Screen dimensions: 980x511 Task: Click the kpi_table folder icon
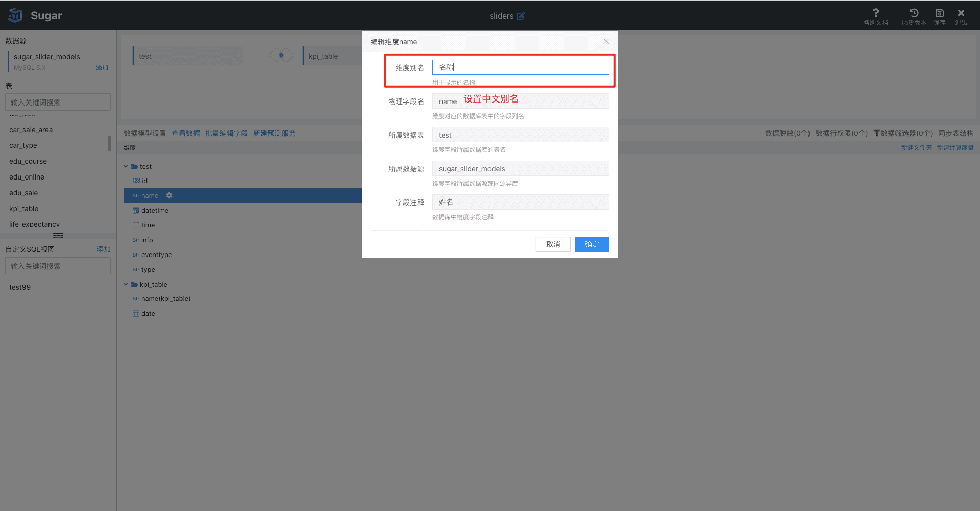(134, 284)
